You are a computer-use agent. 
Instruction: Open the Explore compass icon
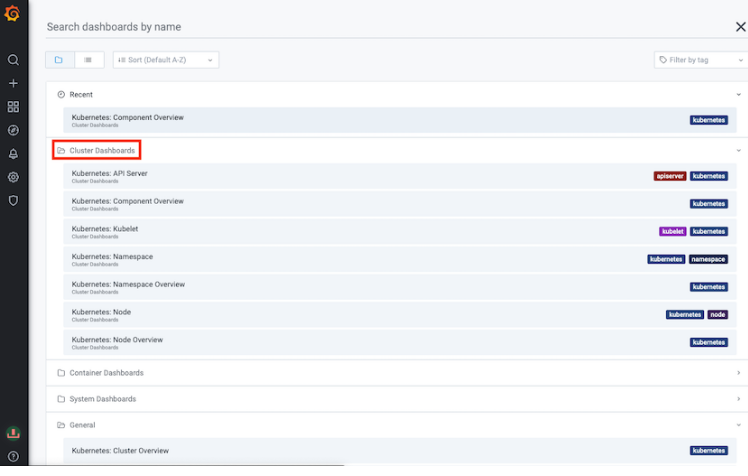pos(13,130)
